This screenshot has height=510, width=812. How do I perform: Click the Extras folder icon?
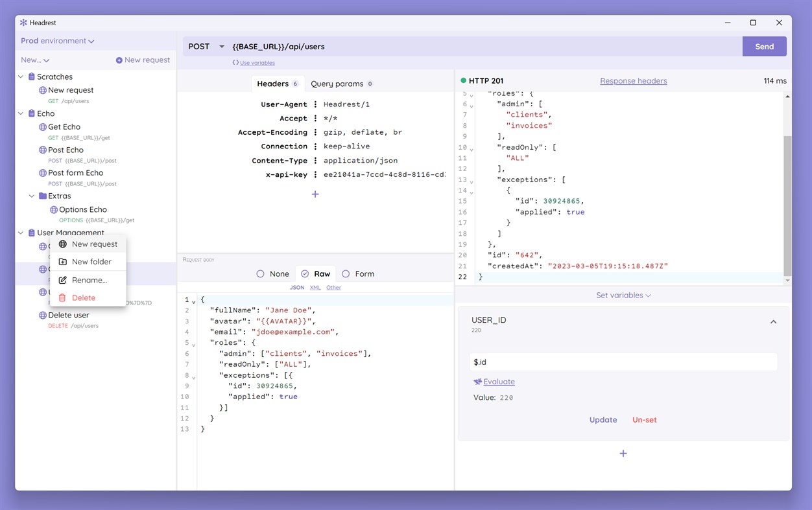point(43,196)
